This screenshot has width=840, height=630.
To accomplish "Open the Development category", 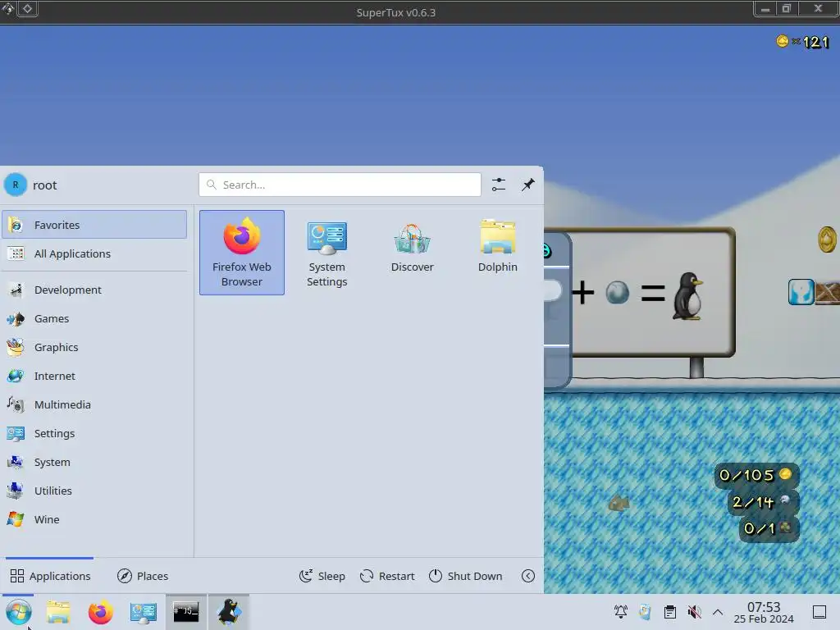I will (x=94, y=290).
